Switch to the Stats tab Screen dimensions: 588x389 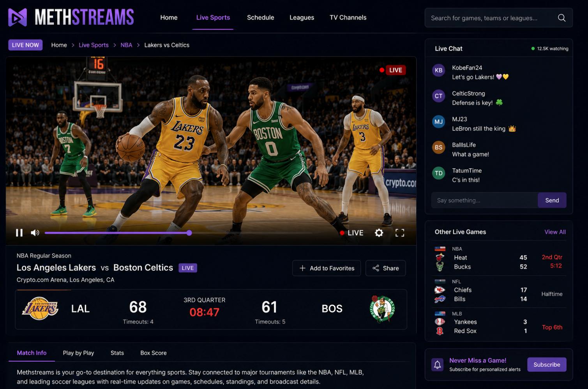point(117,353)
